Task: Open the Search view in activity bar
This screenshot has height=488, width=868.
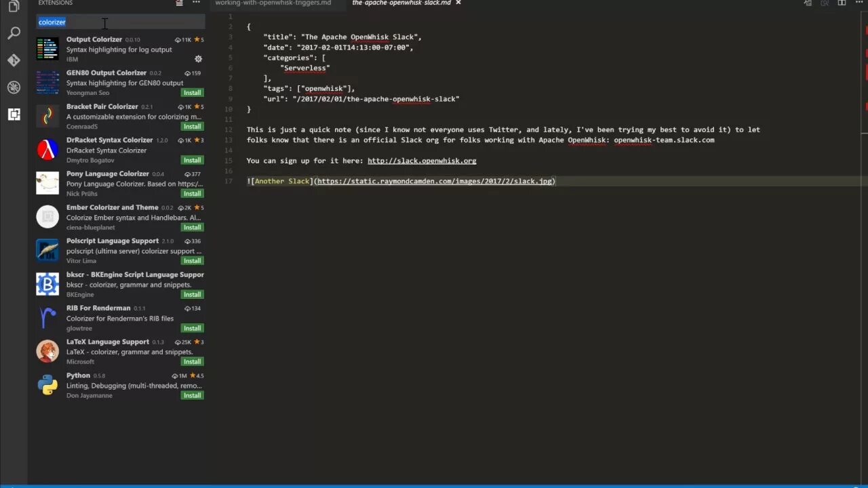Action: [x=14, y=33]
